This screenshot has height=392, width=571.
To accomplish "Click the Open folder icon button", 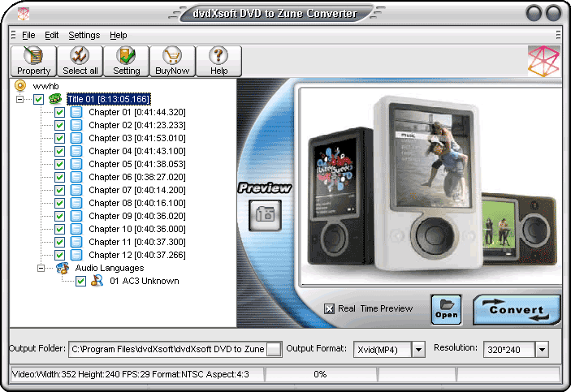I will [x=446, y=310].
